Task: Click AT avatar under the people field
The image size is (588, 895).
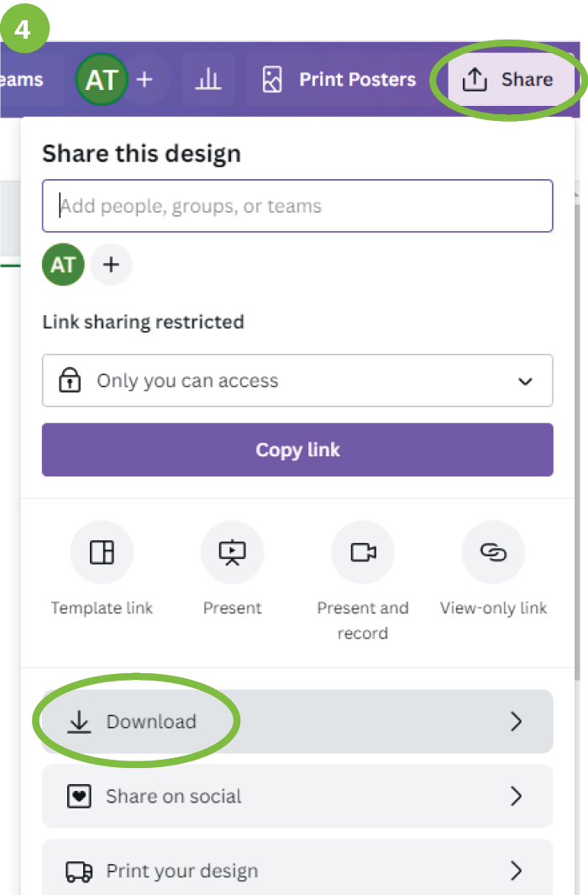Action: pyautogui.click(x=63, y=266)
